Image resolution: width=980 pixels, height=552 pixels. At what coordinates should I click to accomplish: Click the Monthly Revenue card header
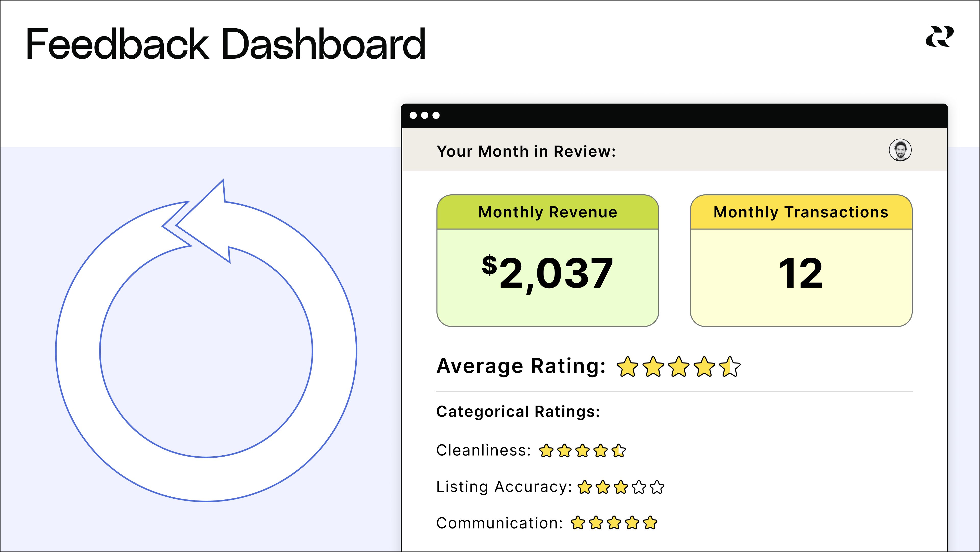tap(547, 212)
